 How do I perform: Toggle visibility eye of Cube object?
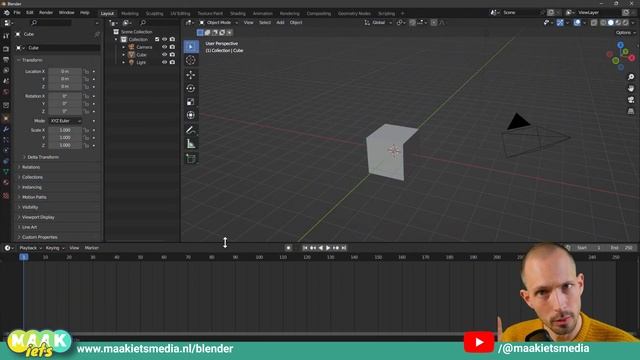pos(164,55)
